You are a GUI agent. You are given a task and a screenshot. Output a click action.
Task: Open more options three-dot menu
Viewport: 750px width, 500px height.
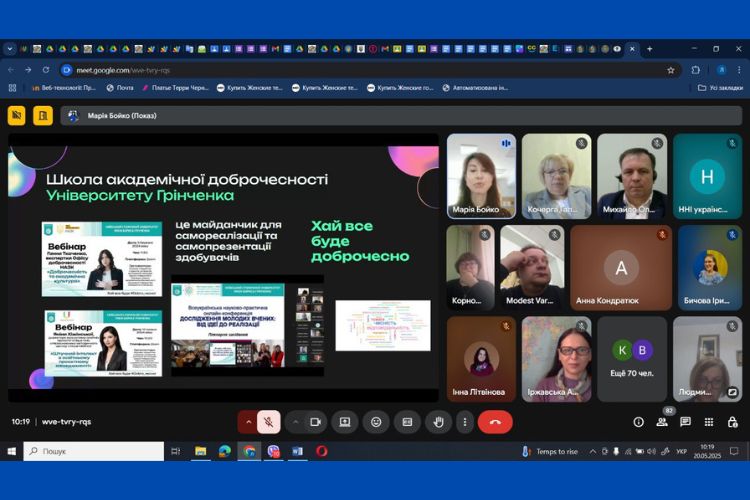tap(464, 422)
